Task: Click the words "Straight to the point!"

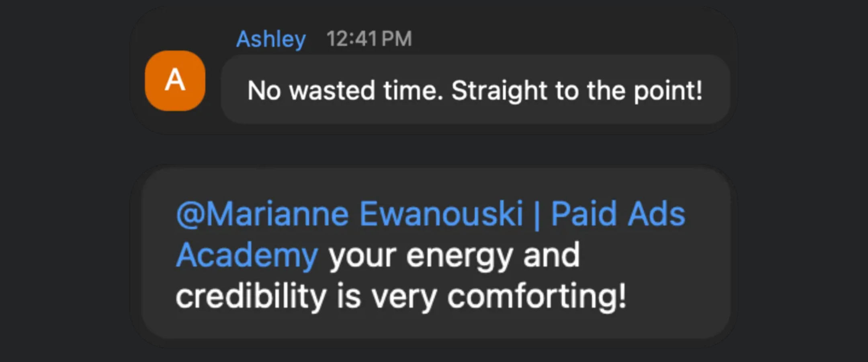Action: [x=577, y=90]
